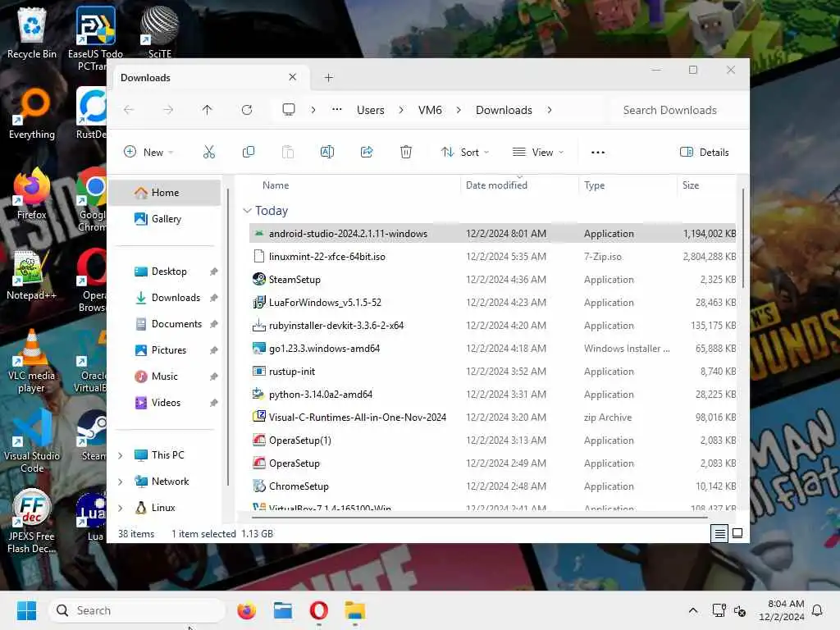840x630 pixels.
Task: Click Users in the address breadcrumb
Action: [371, 110]
